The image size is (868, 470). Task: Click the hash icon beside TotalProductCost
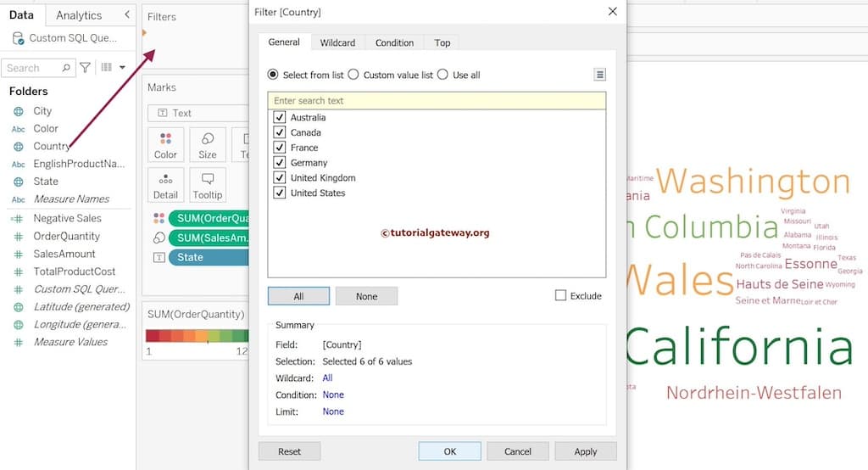pos(19,272)
